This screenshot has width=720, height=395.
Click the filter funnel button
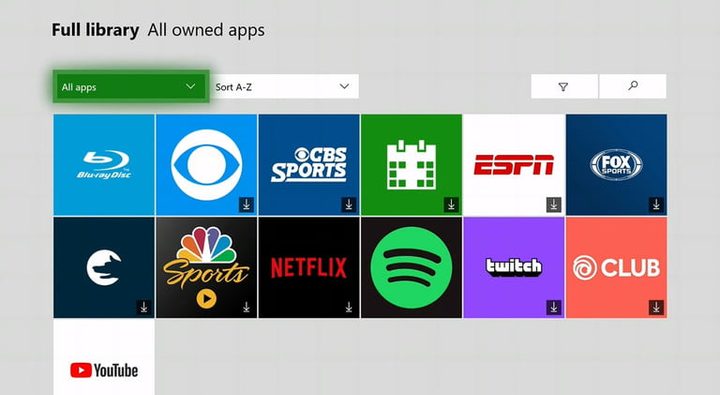tap(564, 86)
